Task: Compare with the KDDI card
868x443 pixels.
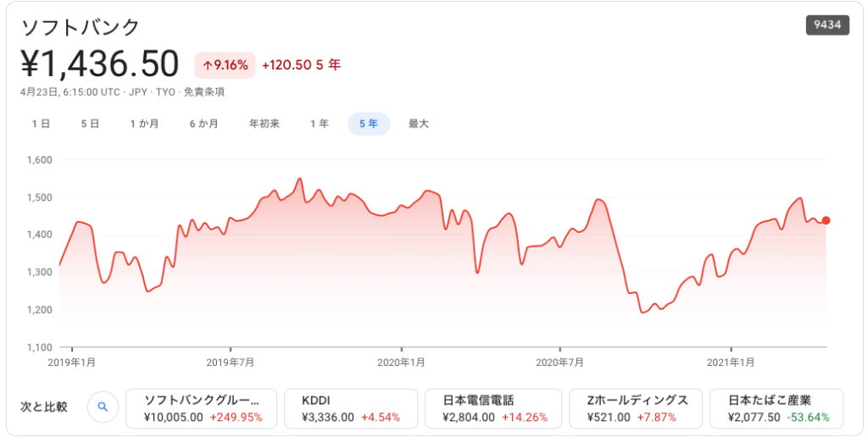Action: tap(351, 409)
